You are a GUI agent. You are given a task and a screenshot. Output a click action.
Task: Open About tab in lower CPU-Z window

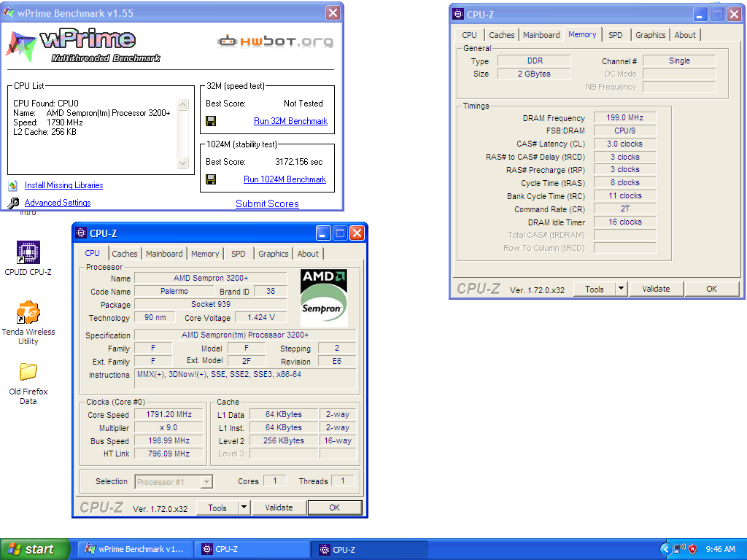point(308,254)
